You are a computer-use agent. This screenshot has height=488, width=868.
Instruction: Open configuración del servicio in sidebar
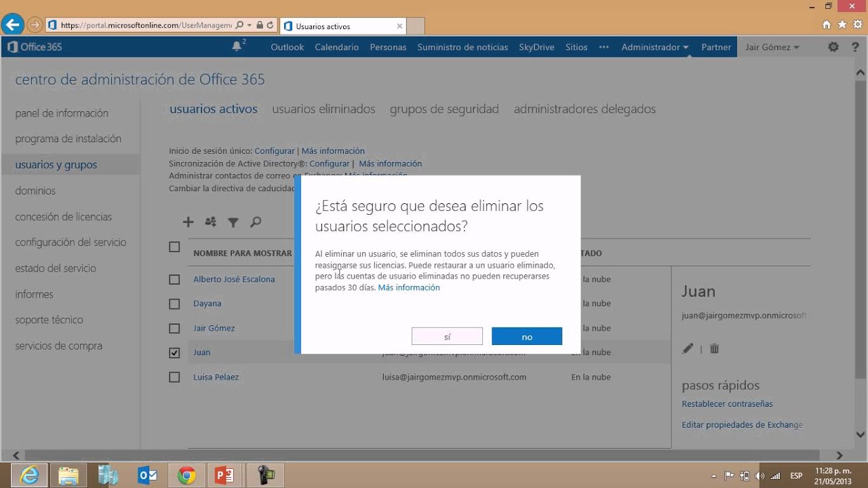coord(71,243)
